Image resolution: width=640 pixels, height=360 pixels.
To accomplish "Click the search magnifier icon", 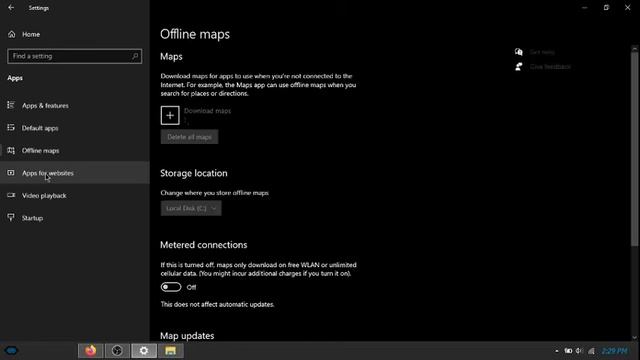I will [x=135, y=56].
